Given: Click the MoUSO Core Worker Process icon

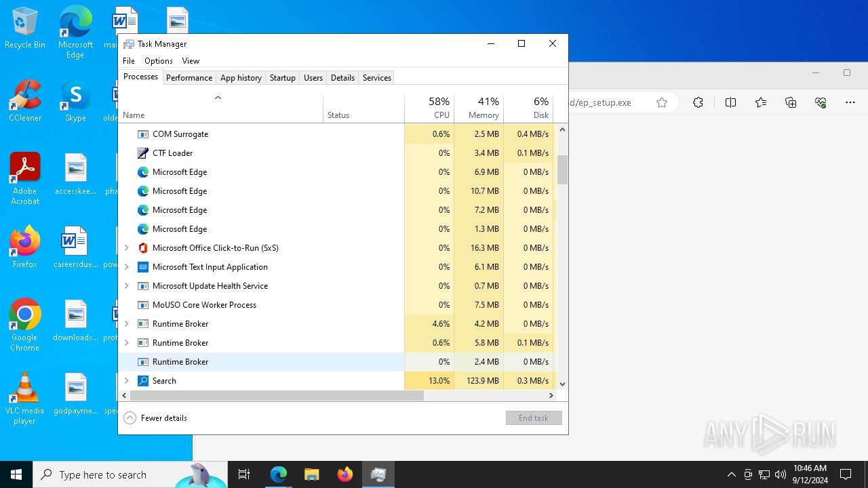Looking at the screenshot, I should (143, 305).
